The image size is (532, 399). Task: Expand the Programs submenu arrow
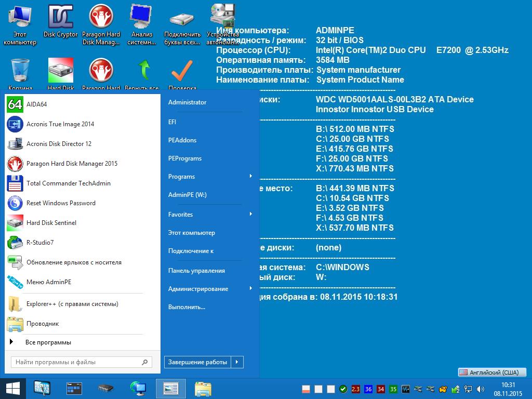251,176
